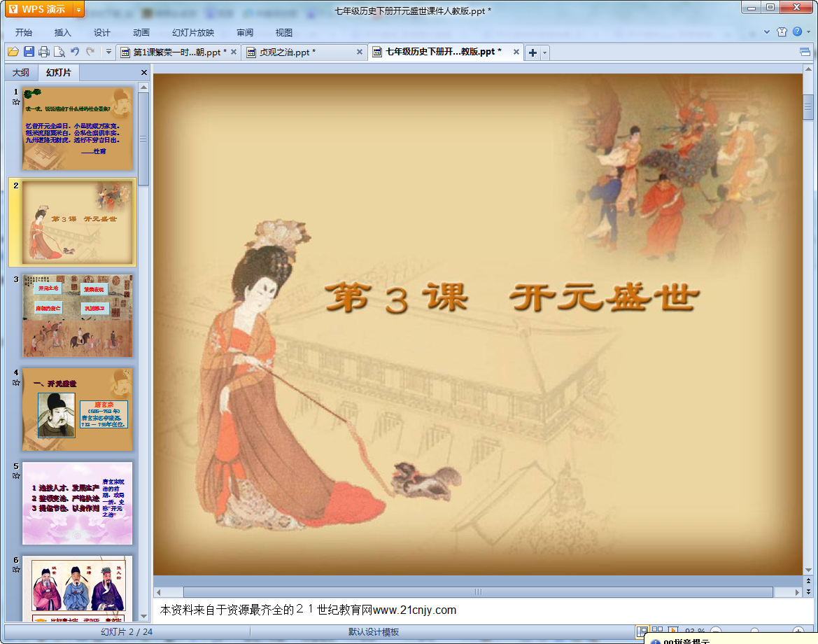Click the horizontal scrollbar thumb in editor
818x644 pixels.
click(478, 592)
